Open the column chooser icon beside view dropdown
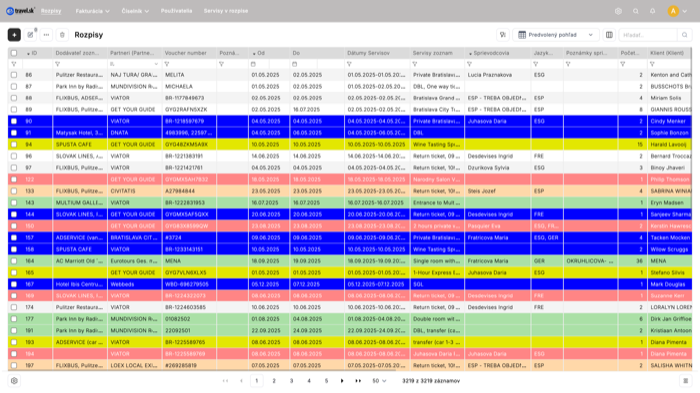 [x=609, y=35]
